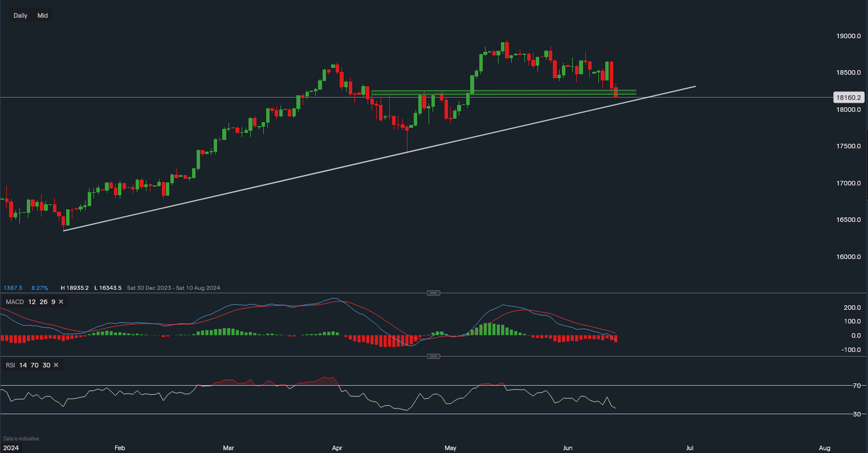
Task: Click the MACD panel divider handle
Action: click(433, 292)
